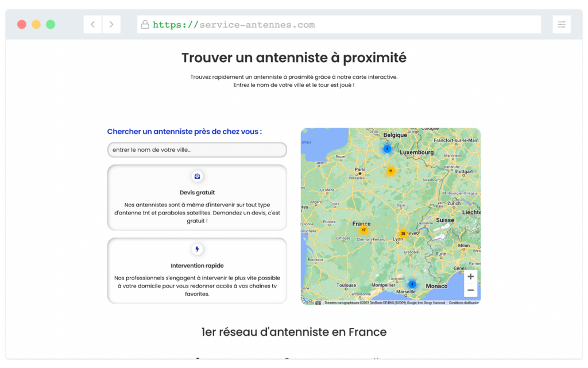Click the green maximize window button

click(x=51, y=24)
